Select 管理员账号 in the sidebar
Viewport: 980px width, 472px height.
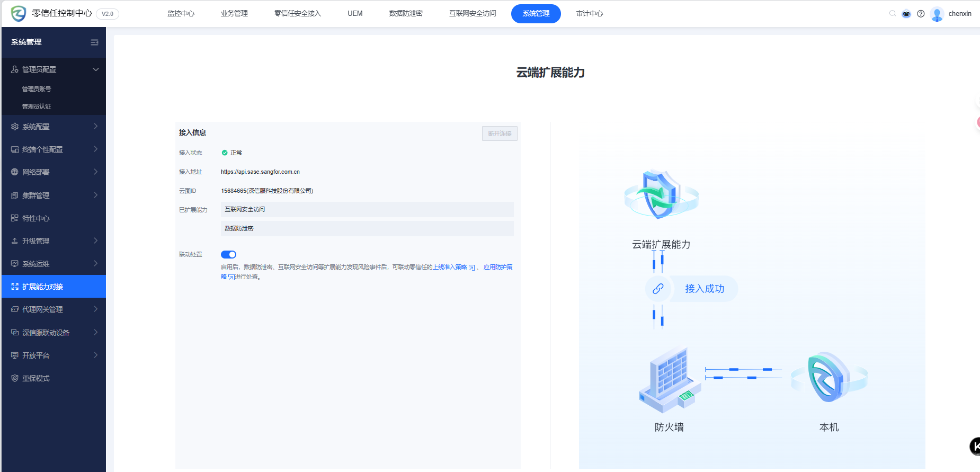coord(37,89)
